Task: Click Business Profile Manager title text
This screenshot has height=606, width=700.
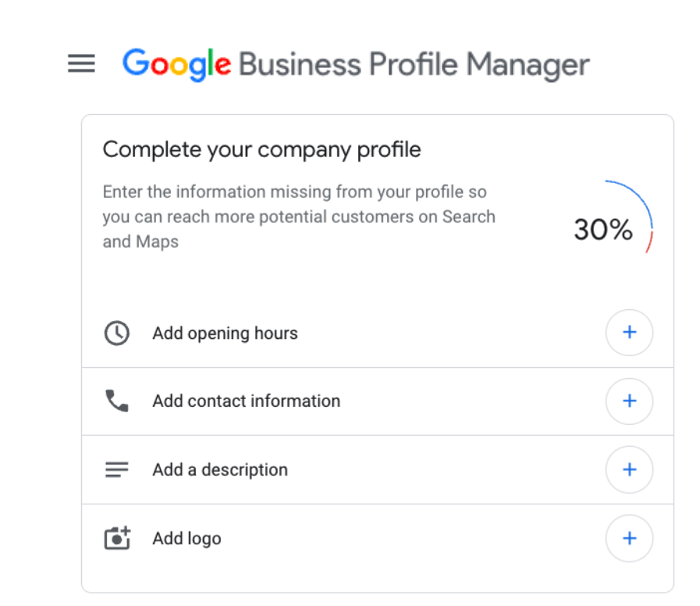Action: 414,64
